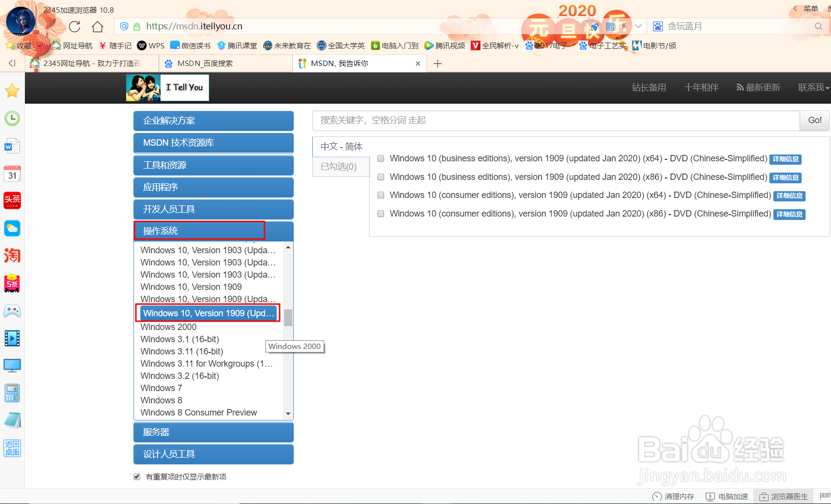The width and height of the screenshot is (831, 504).
Task: Go to browser home page icon
Action: click(x=98, y=26)
